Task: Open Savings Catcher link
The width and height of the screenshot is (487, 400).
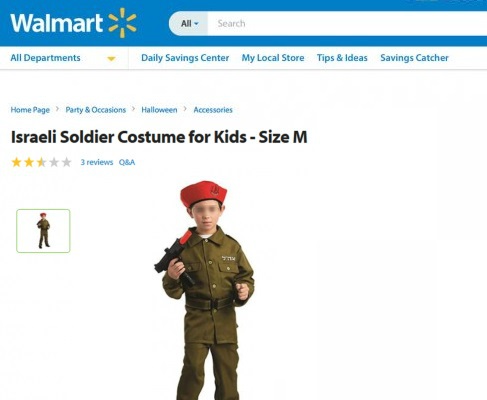Action: click(x=414, y=58)
